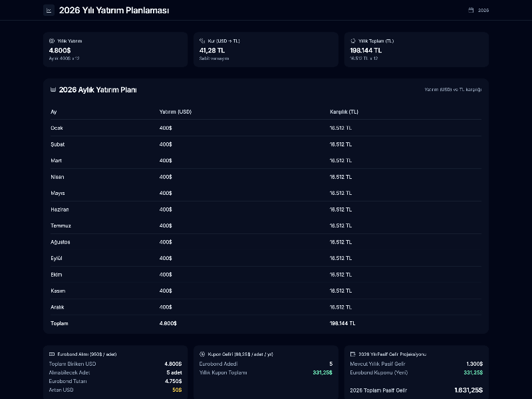
Task: Click the Kupon Geliri card icon
Action: coord(202,354)
